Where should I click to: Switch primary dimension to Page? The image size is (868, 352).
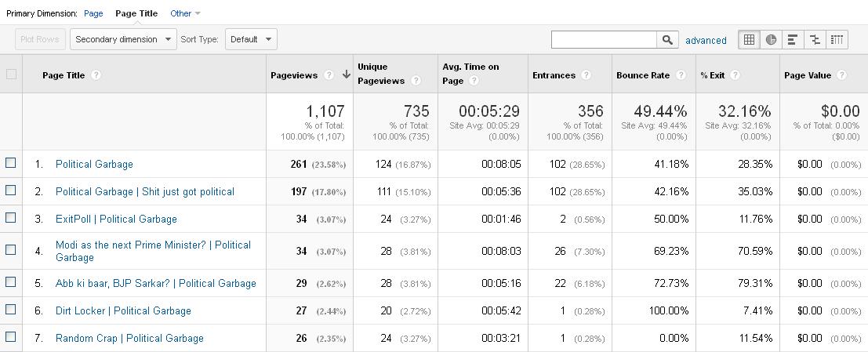point(93,13)
